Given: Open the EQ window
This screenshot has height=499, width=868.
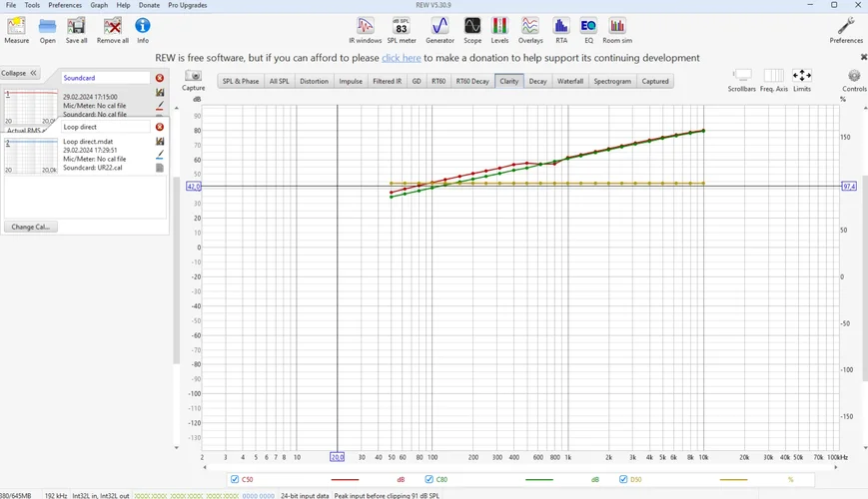Looking at the screenshot, I should (588, 29).
